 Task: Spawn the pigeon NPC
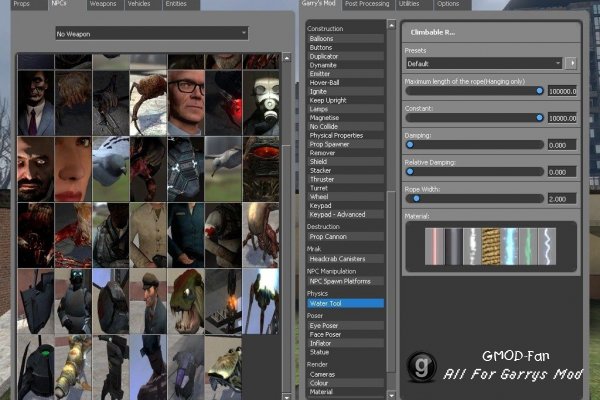tap(111, 169)
